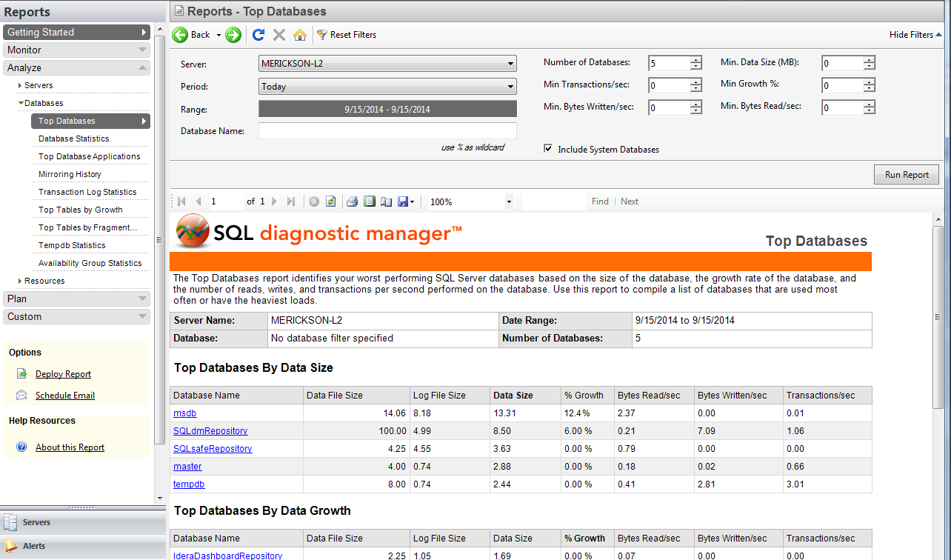Expand the Servers tree node
951x560 pixels.
pos(20,86)
